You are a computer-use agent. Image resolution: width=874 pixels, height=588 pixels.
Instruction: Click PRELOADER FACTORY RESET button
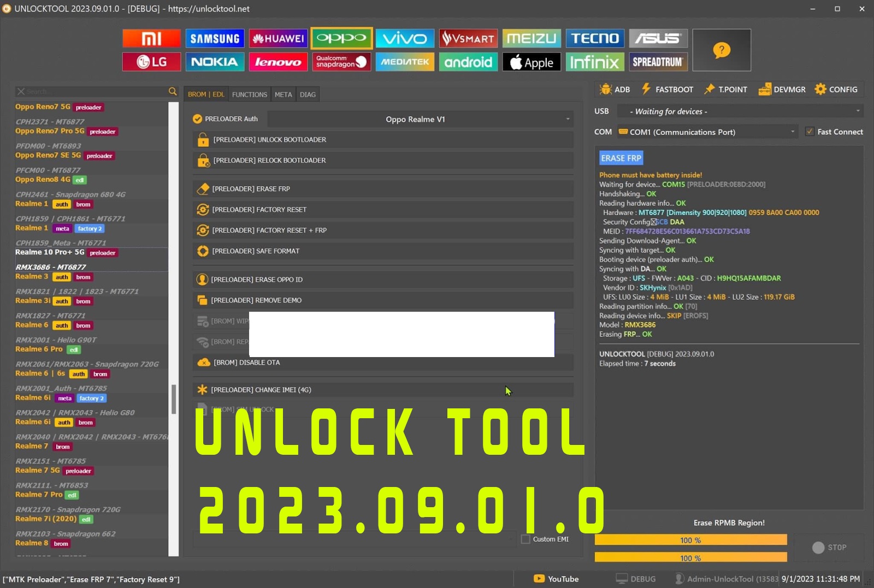pos(383,210)
